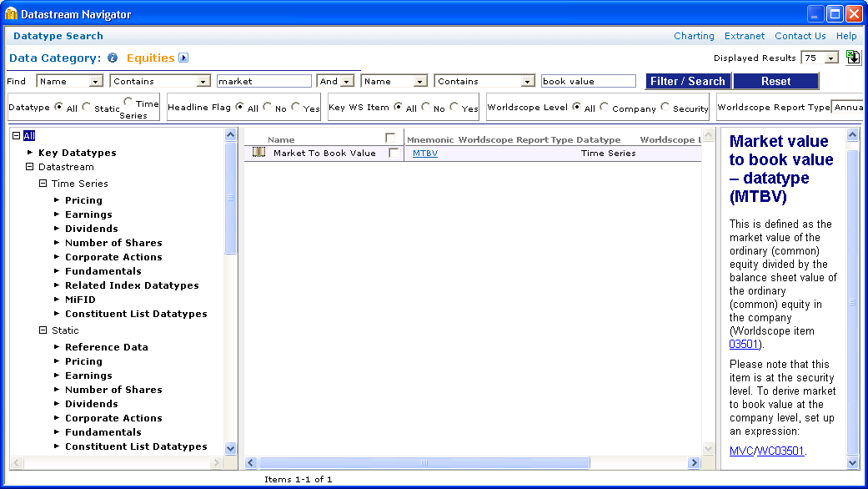
Task: Open the Equities category arrow icon
Action: tap(183, 58)
